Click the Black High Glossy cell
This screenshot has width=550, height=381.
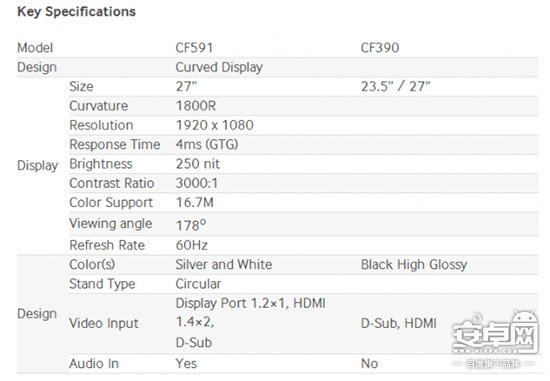click(x=414, y=265)
